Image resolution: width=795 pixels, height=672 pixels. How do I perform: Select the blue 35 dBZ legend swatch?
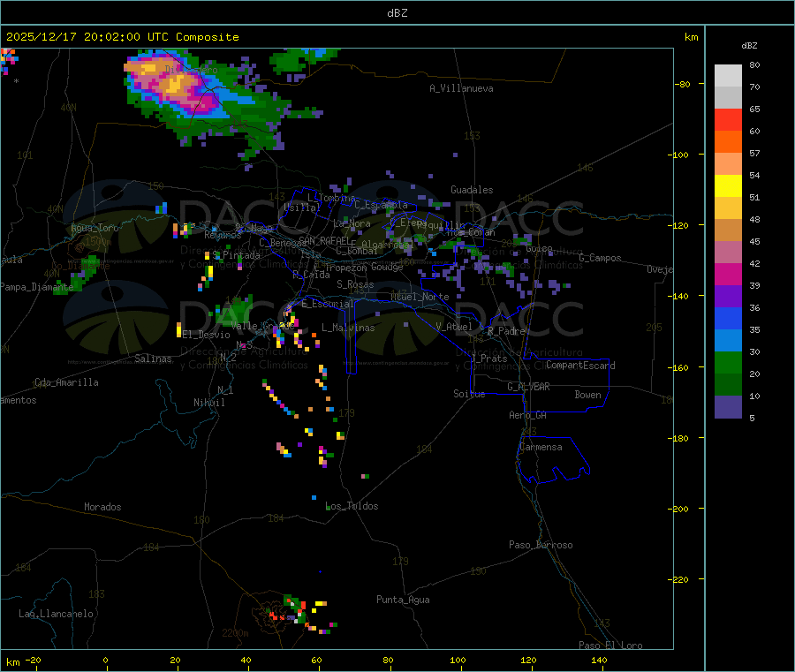click(x=728, y=318)
